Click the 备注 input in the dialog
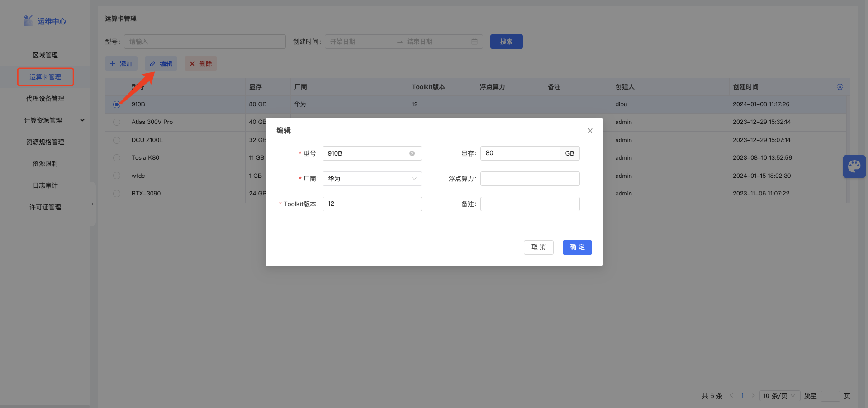Viewport: 868px width, 408px height. (x=530, y=204)
